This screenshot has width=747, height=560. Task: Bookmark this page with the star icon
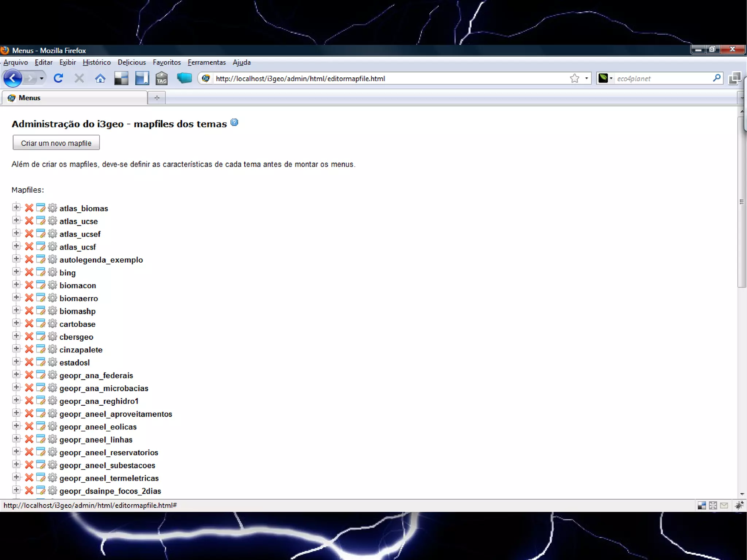[x=574, y=78]
